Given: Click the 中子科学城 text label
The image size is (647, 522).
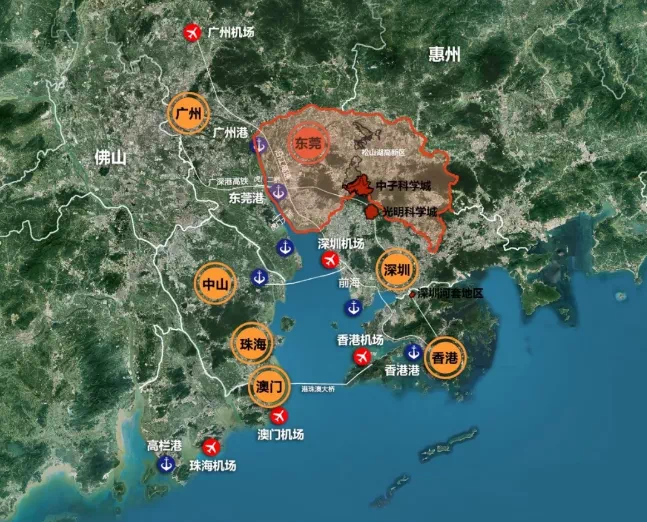Looking at the screenshot, I should [403, 186].
